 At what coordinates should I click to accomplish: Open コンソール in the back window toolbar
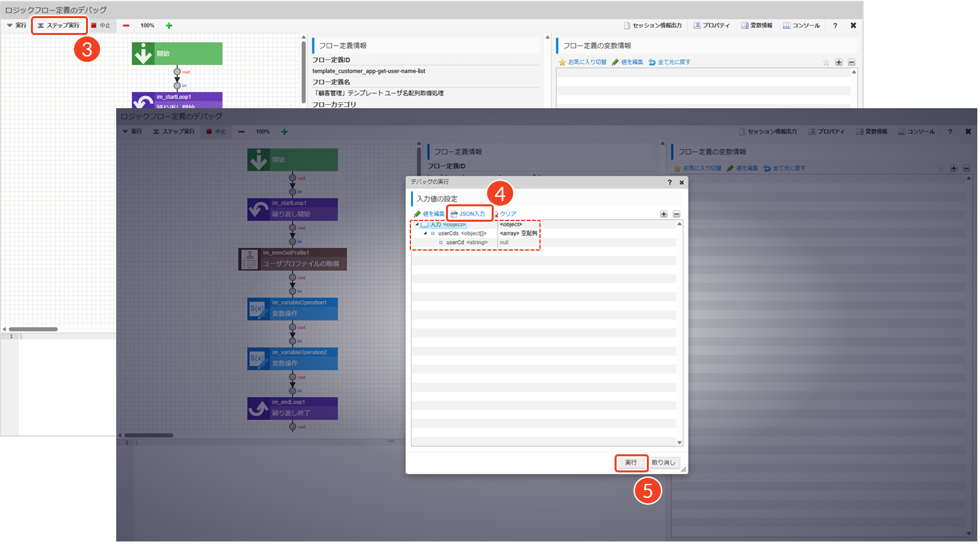(x=801, y=26)
